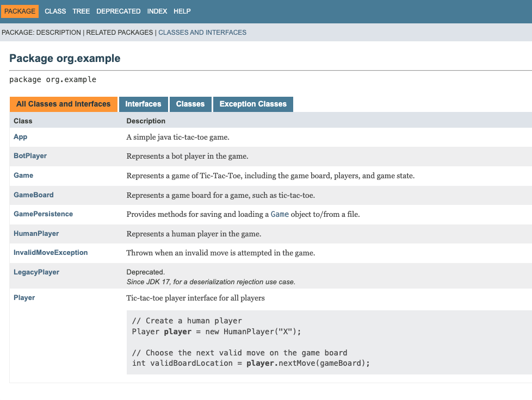Image resolution: width=532 pixels, height=400 pixels.
Task: Click '// Create a human player' comment
Action: (x=187, y=321)
